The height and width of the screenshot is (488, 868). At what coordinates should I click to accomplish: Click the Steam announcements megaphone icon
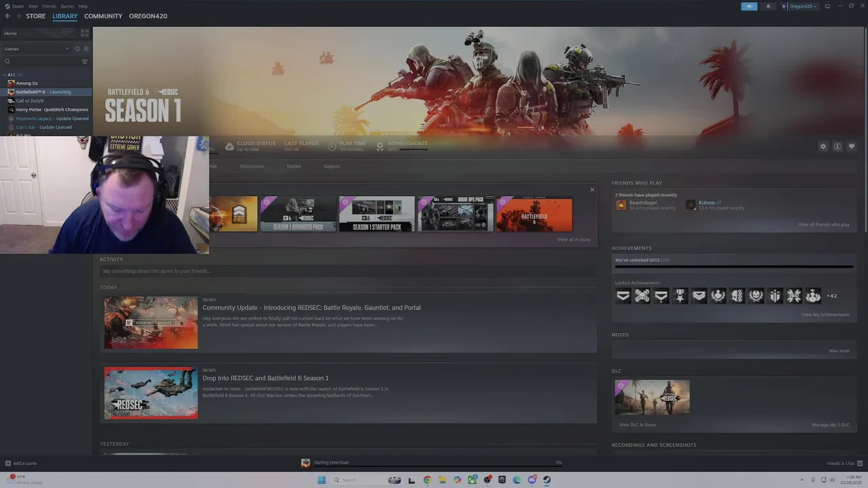(749, 6)
